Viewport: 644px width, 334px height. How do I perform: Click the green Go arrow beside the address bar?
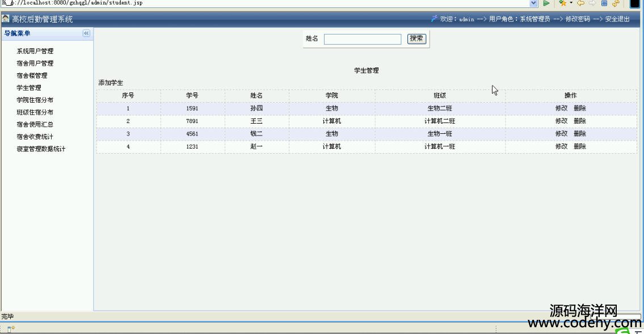coord(546,3)
